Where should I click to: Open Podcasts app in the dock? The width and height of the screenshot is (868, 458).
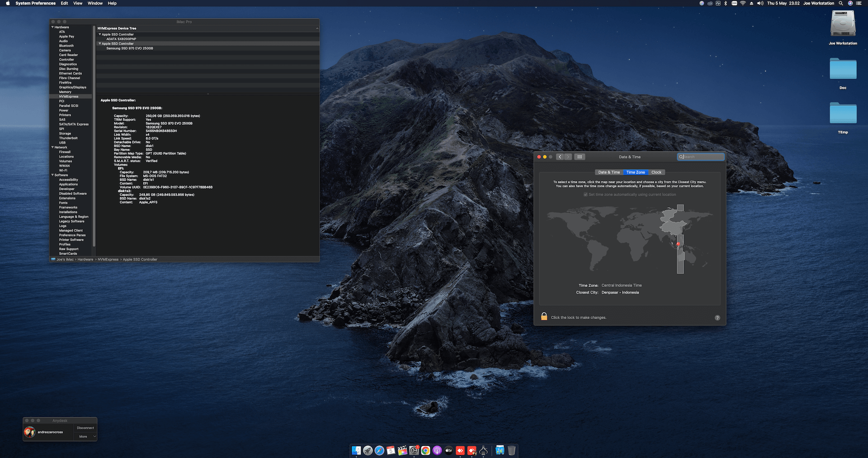point(437,450)
